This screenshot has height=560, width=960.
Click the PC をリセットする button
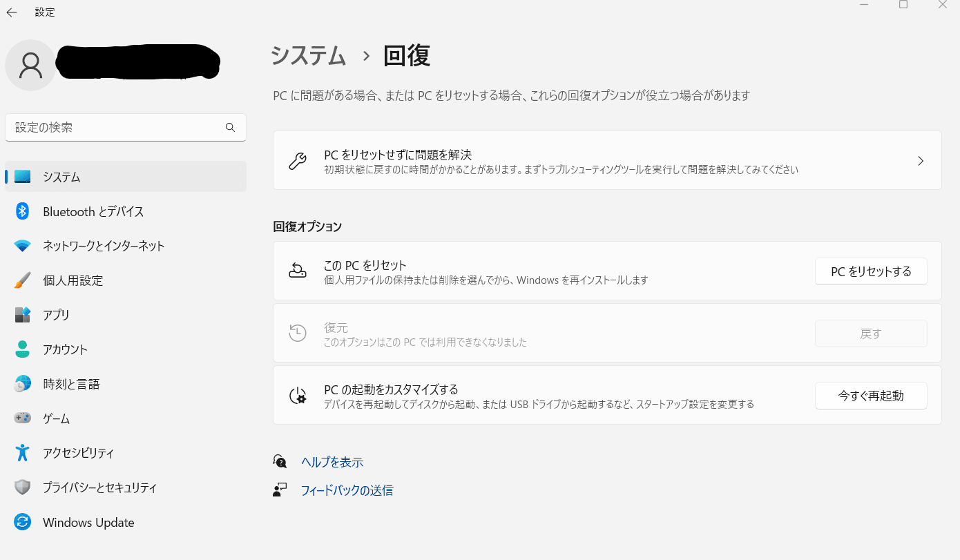(871, 271)
